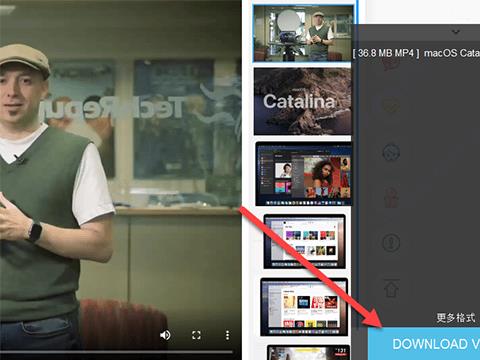
Task: Open the 更多格式 more formats option
Action: pyautogui.click(x=455, y=318)
